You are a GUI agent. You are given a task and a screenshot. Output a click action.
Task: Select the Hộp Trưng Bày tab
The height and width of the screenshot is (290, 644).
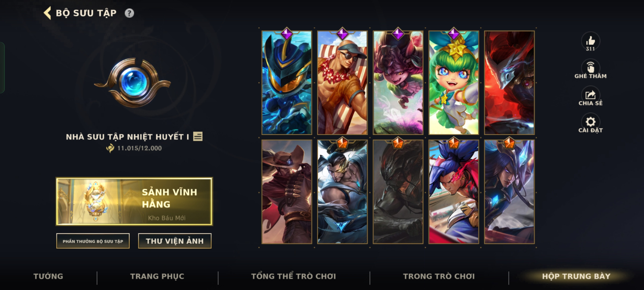576,276
